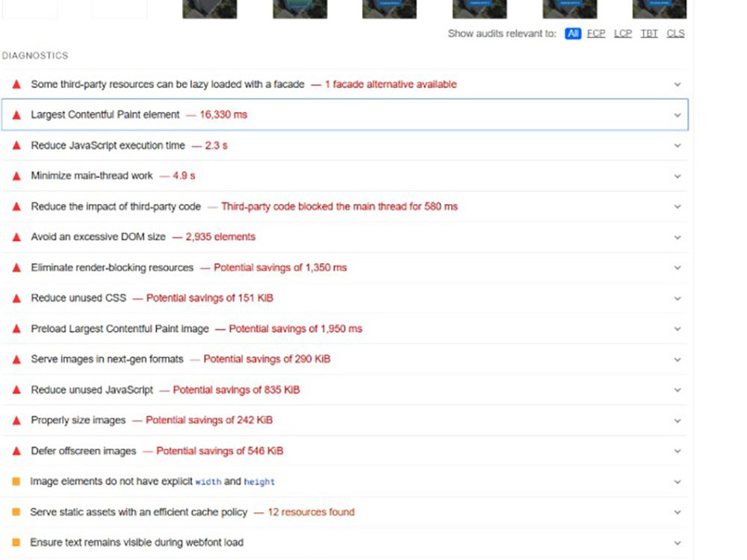Expand Properly size images chevron

point(677,421)
